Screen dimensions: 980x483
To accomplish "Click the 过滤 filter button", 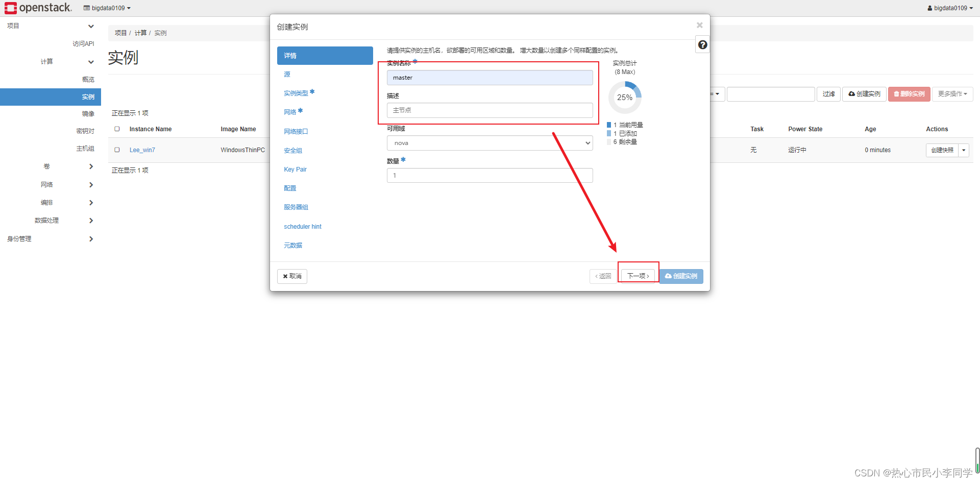I will (x=828, y=94).
